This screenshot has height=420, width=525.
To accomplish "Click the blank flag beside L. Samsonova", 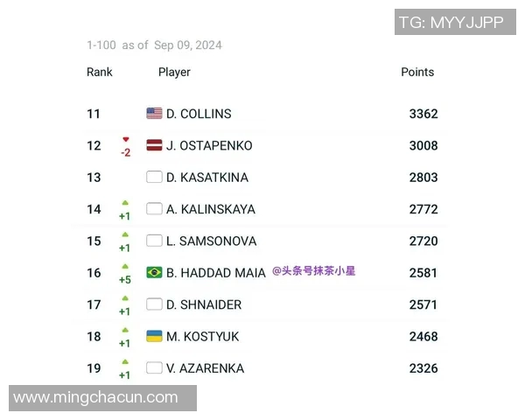I will point(154,241).
